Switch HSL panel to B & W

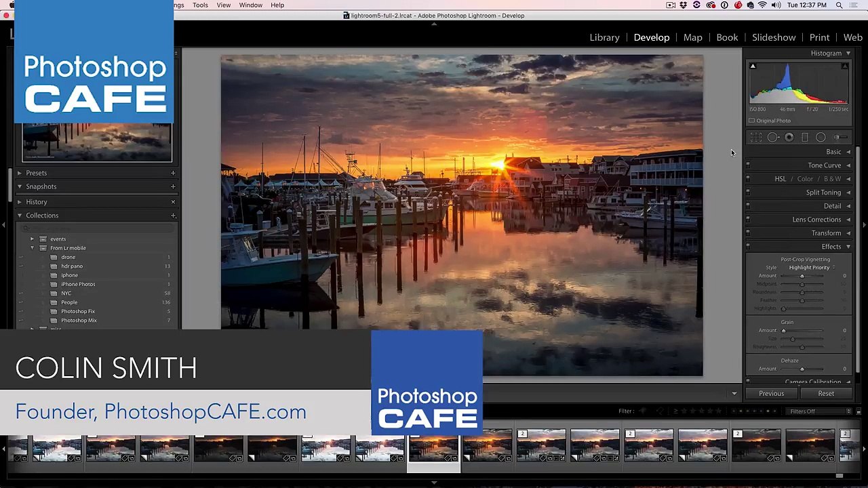832,179
